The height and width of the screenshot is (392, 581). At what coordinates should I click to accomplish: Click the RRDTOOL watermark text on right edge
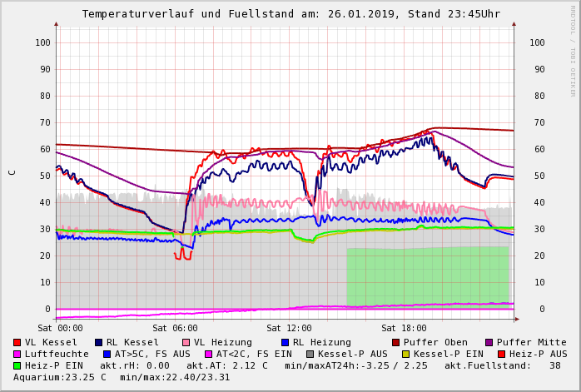pos(572,50)
